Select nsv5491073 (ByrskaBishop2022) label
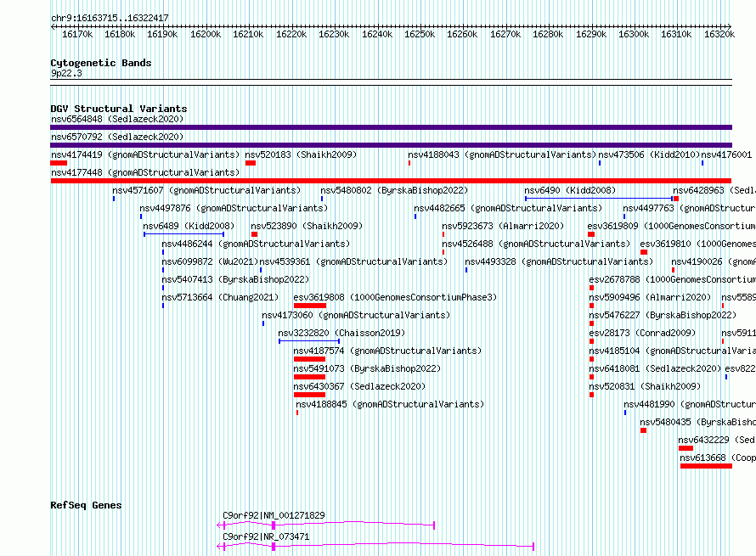Screen dimensions: 756x556 (x=367, y=368)
